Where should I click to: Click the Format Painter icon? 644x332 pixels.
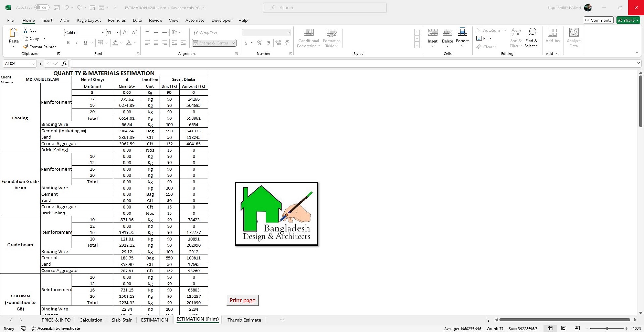[26, 47]
